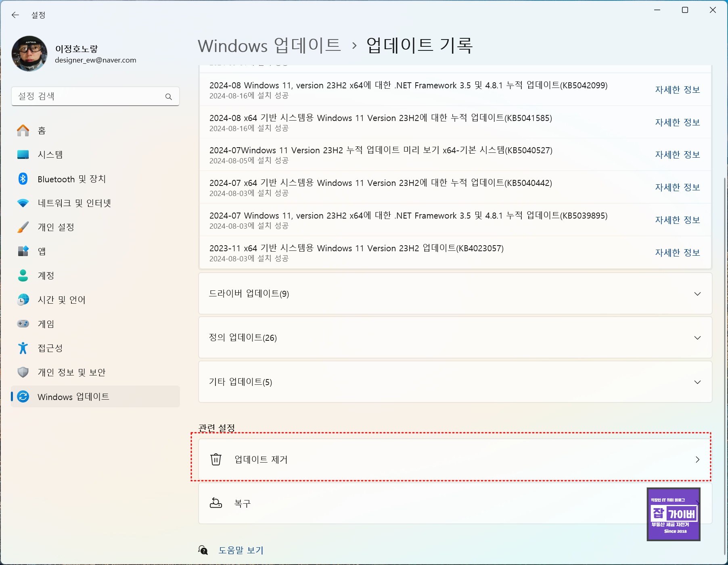Open 자세한 정보 for KB5040442

677,187
